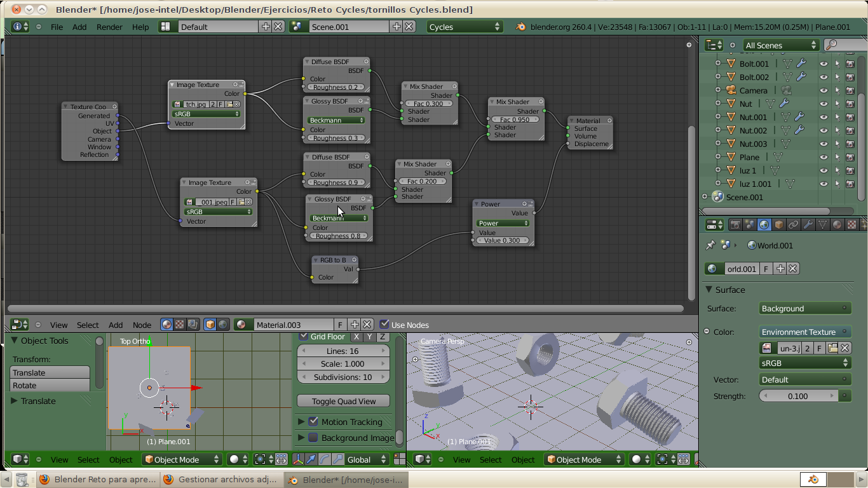Image resolution: width=868 pixels, height=488 pixels.
Task: Toggle the Use Nodes checkbox
Action: coord(384,325)
